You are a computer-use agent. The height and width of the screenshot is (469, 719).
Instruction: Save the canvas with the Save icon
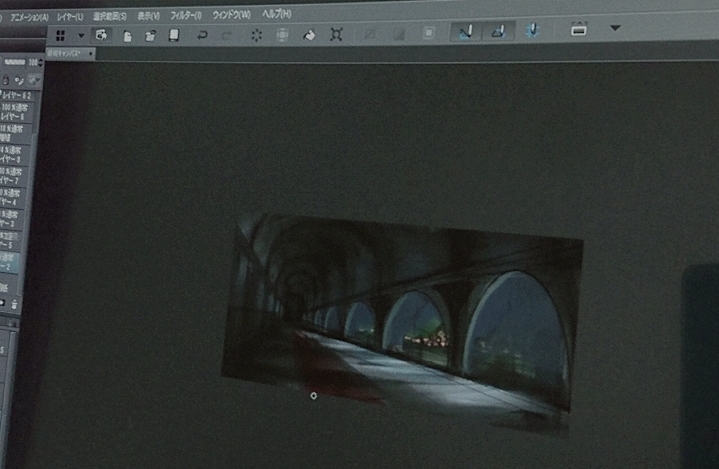point(174,35)
